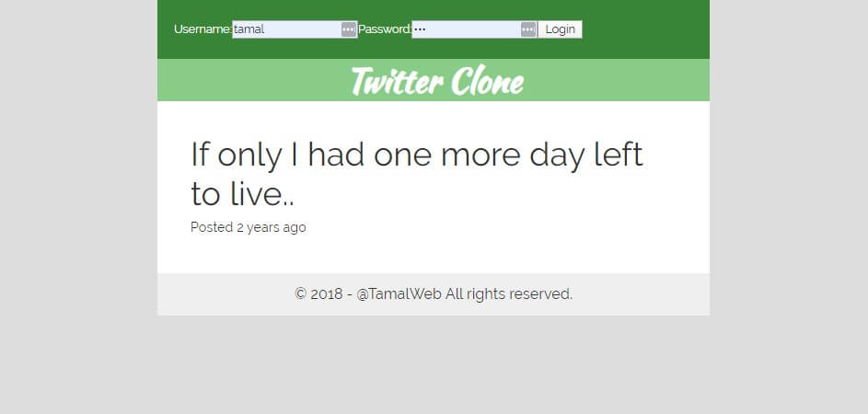Click the 'Posted 2 years ago' timestamp
Viewport: 868px width, 414px height.
248,227
